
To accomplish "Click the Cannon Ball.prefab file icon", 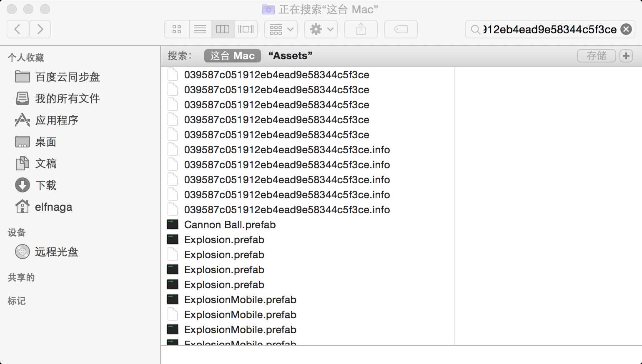I will [173, 224].
